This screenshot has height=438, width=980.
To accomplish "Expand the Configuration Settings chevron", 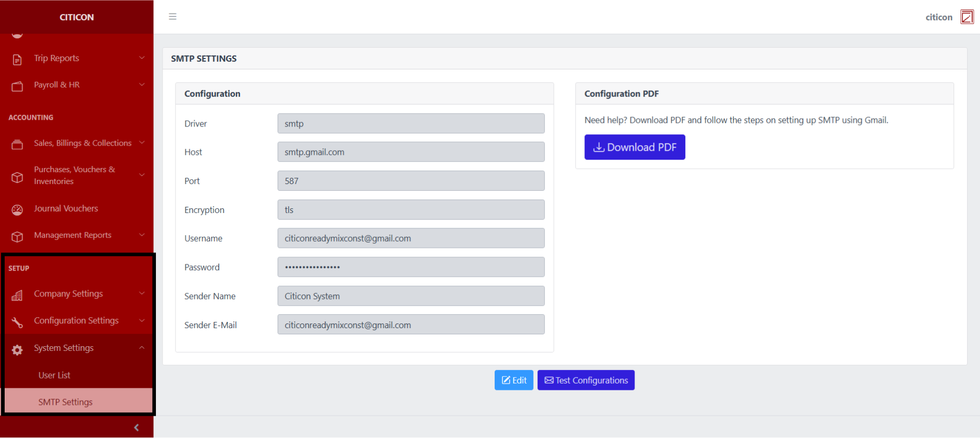I will [142, 320].
